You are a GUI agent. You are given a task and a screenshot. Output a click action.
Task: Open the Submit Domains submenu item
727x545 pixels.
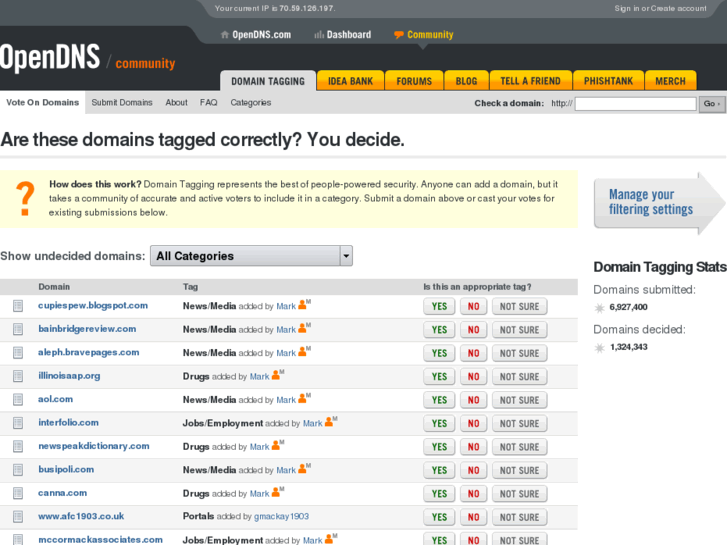click(122, 103)
